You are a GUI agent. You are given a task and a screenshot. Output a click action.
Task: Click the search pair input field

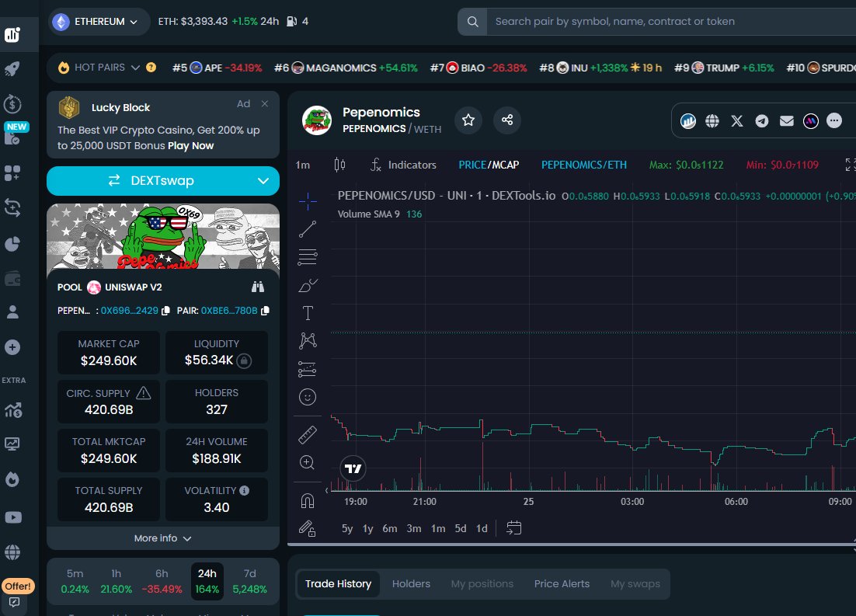pyautogui.click(x=671, y=21)
